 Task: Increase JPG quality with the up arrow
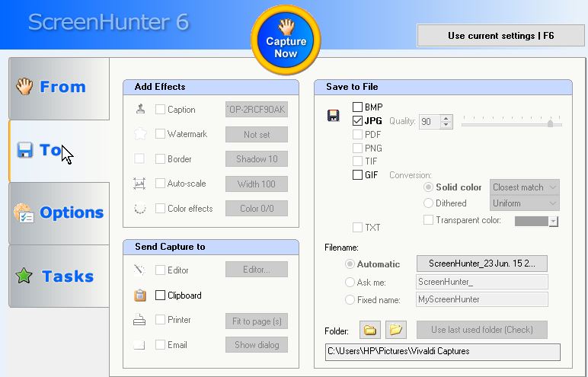(x=446, y=118)
